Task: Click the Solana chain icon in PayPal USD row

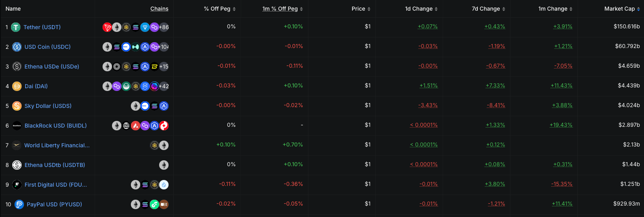Action: (145, 204)
